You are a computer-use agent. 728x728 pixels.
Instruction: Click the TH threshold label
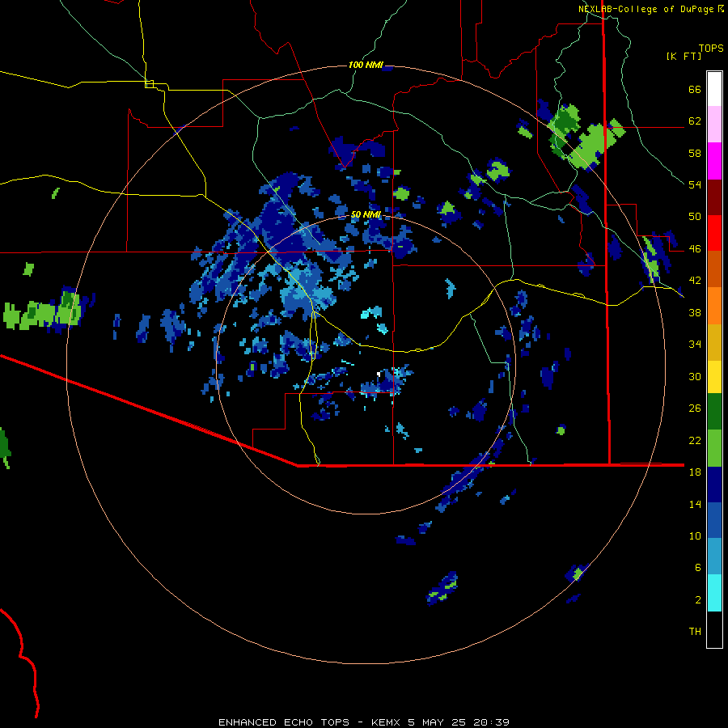click(695, 632)
